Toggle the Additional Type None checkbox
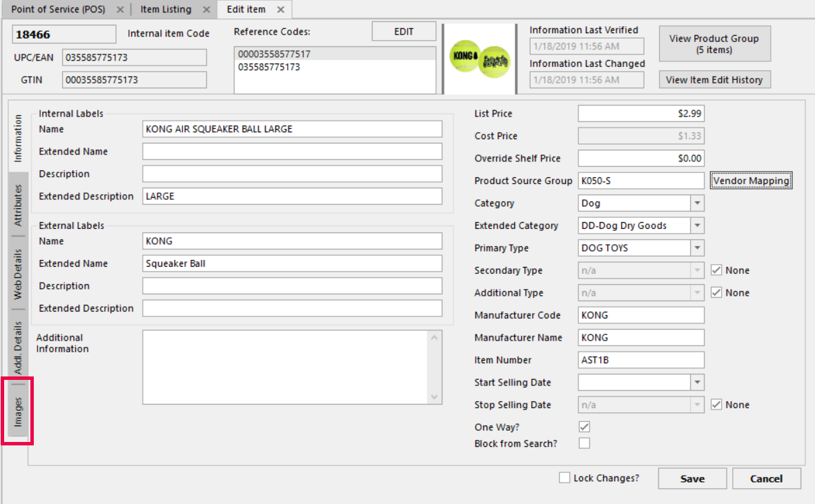This screenshot has height=504, width=815. click(x=716, y=292)
